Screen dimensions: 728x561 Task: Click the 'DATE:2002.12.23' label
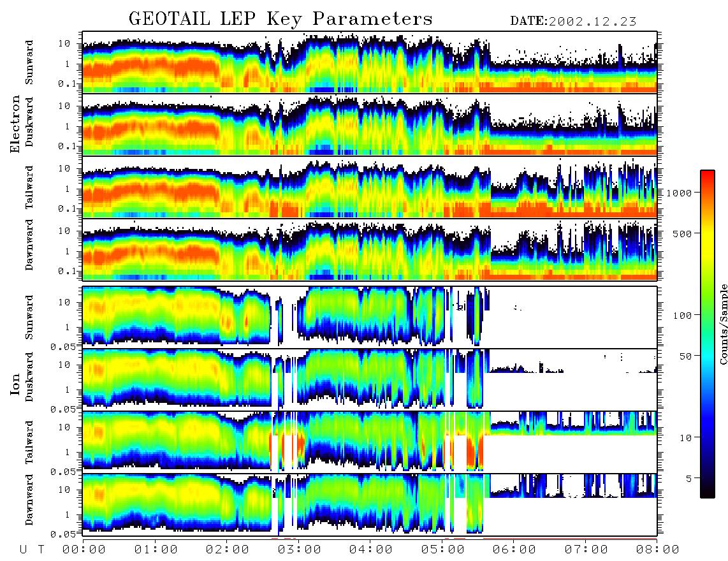[573, 21]
